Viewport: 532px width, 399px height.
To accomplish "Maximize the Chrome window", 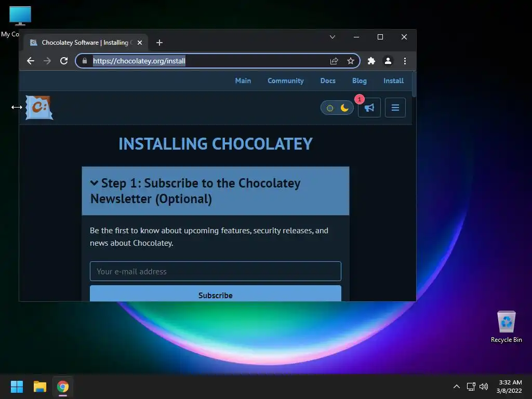I will 380,37.
